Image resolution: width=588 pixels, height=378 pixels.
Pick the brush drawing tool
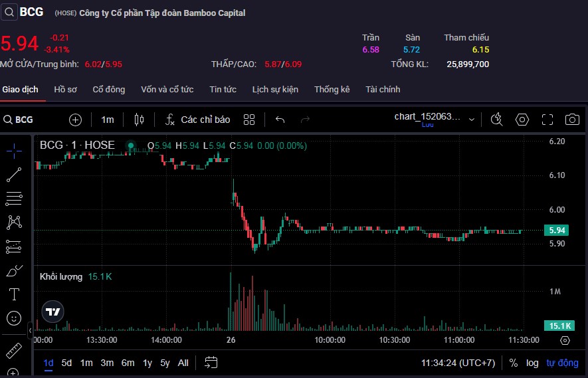pos(14,270)
